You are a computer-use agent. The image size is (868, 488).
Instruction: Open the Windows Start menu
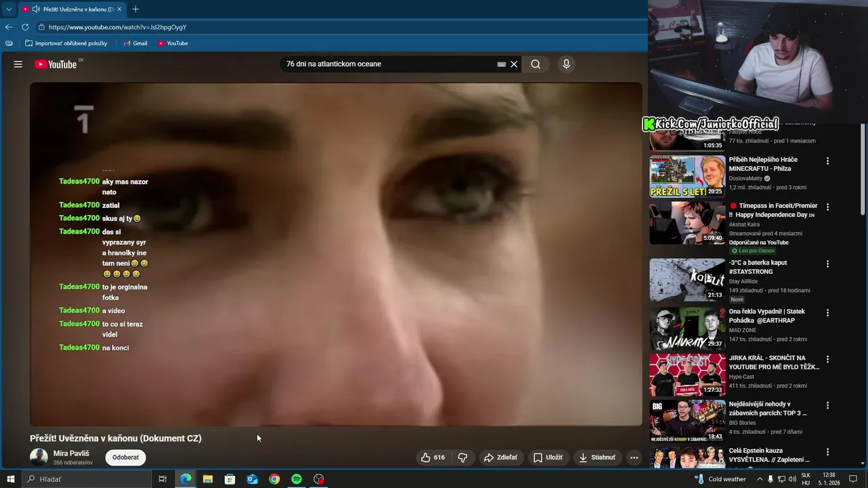click(10, 479)
